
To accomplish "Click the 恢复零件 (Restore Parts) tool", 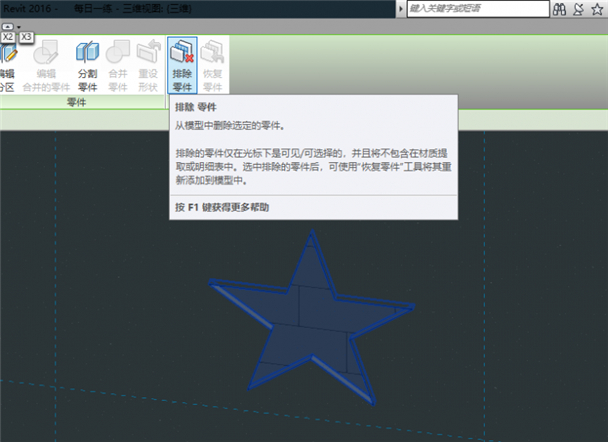I will pyautogui.click(x=212, y=65).
